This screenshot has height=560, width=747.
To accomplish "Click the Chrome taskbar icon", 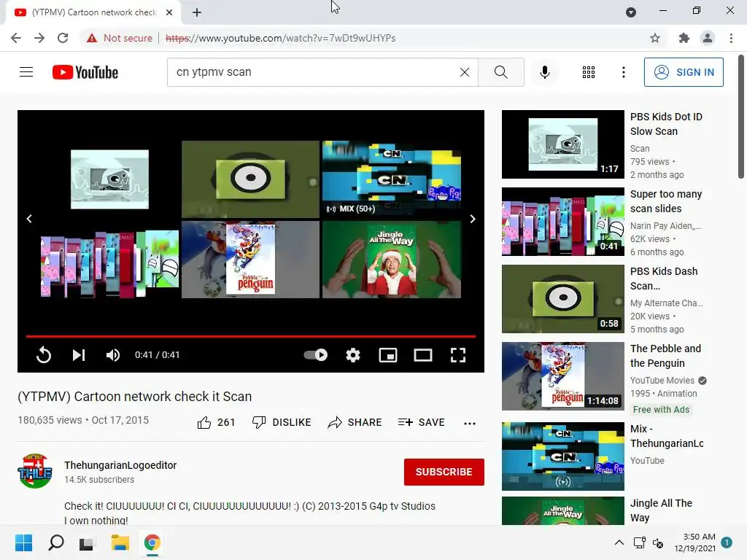I will [152, 542].
